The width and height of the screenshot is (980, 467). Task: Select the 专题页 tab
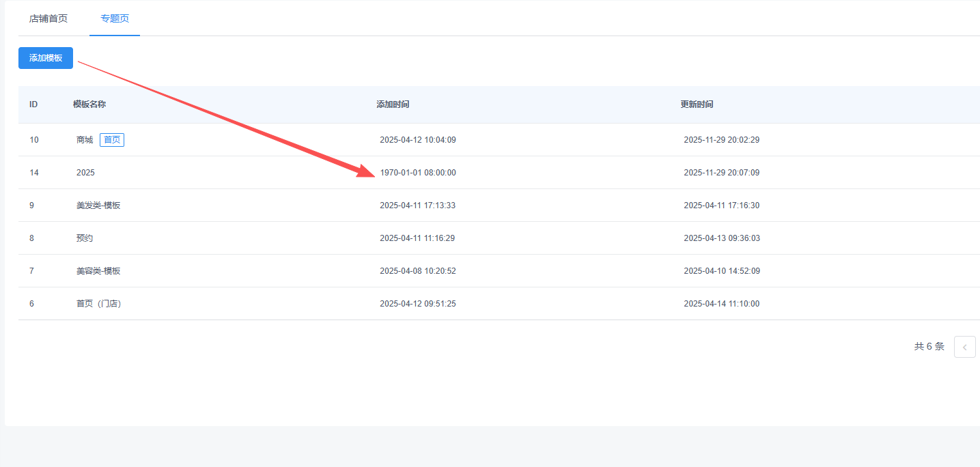(115, 18)
